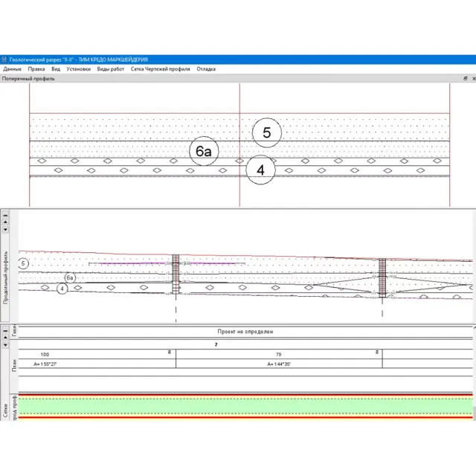Click down arrow of Продольный профиль pane

click(x=5, y=228)
